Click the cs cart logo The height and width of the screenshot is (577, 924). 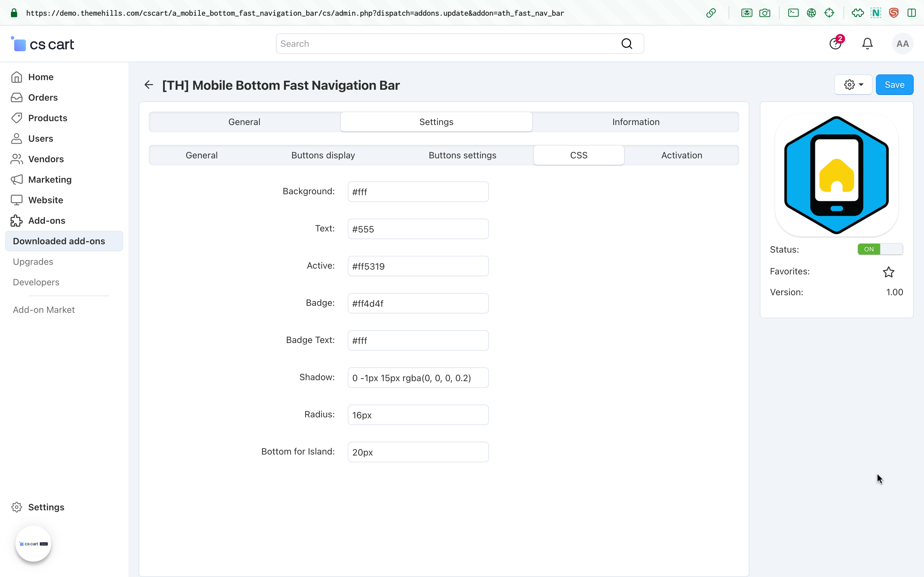(42, 44)
